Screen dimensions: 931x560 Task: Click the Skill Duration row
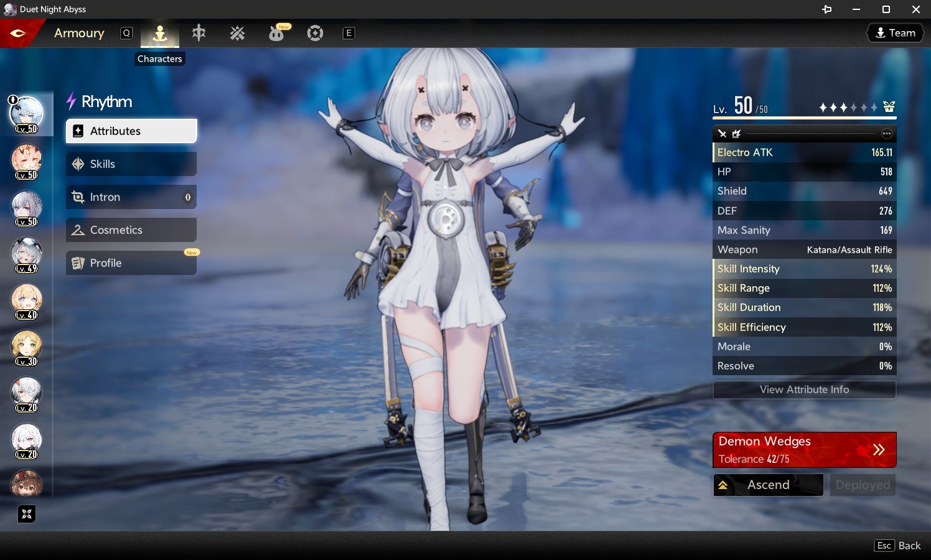[805, 307]
